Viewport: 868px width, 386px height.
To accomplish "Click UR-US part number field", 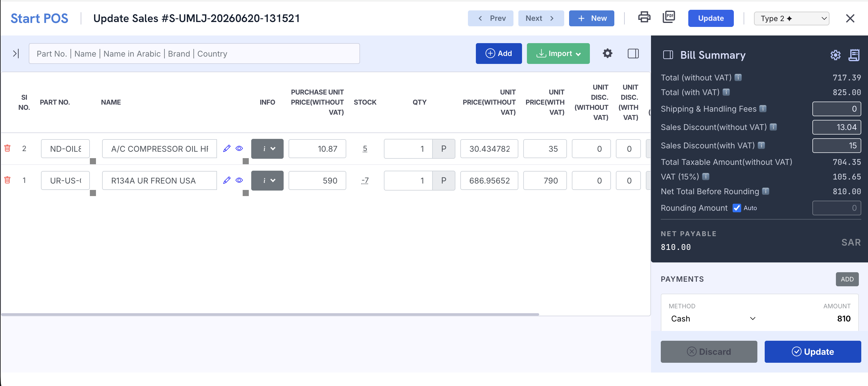I will pos(65,181).
